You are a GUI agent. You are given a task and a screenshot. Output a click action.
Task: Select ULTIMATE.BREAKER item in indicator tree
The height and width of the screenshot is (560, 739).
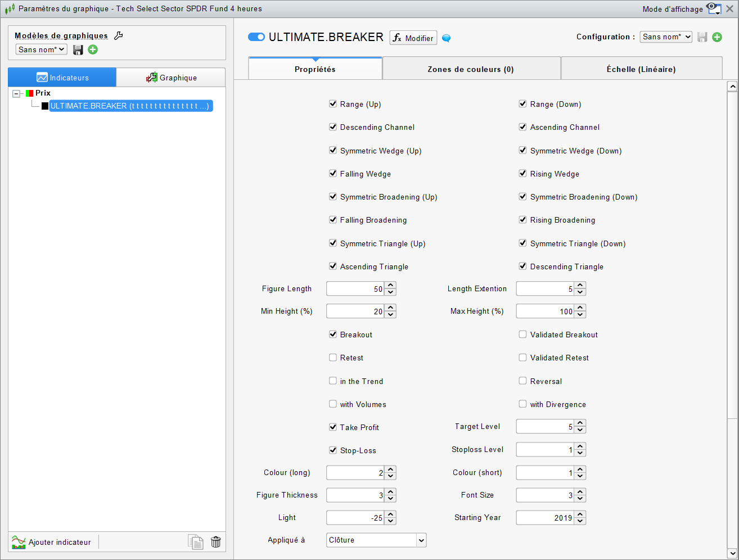130,106
